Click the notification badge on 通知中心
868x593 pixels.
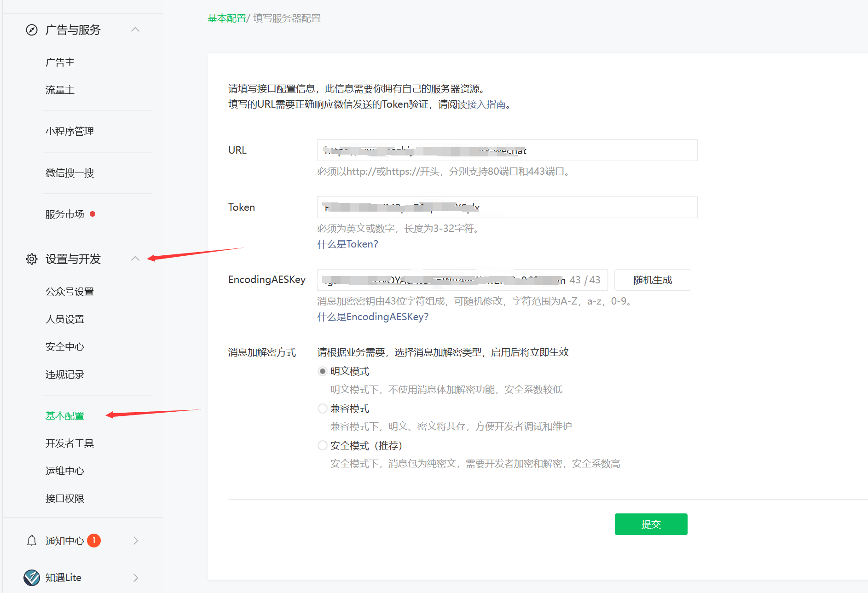(95, 541)
